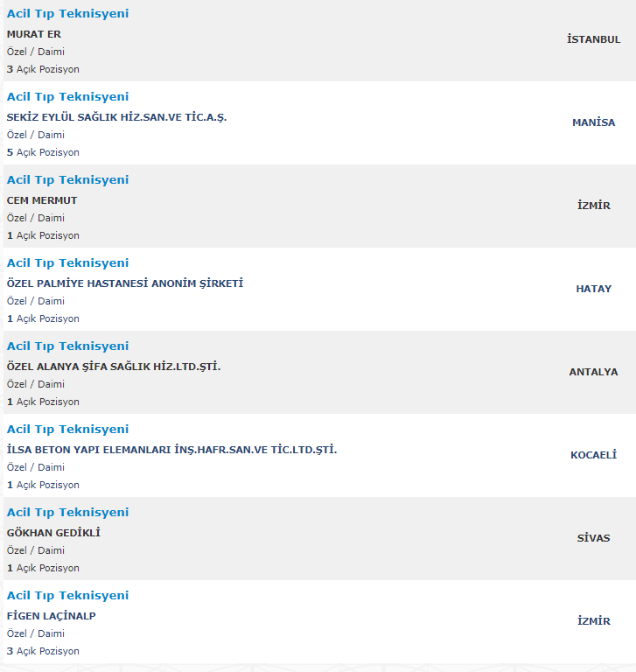Click the employer name SEKİZ EYLÜL SAĞLIK HİZ.SAN.VE TİC.A.Ş.
This screenshot has height=672, width=636.
(116, 117)
